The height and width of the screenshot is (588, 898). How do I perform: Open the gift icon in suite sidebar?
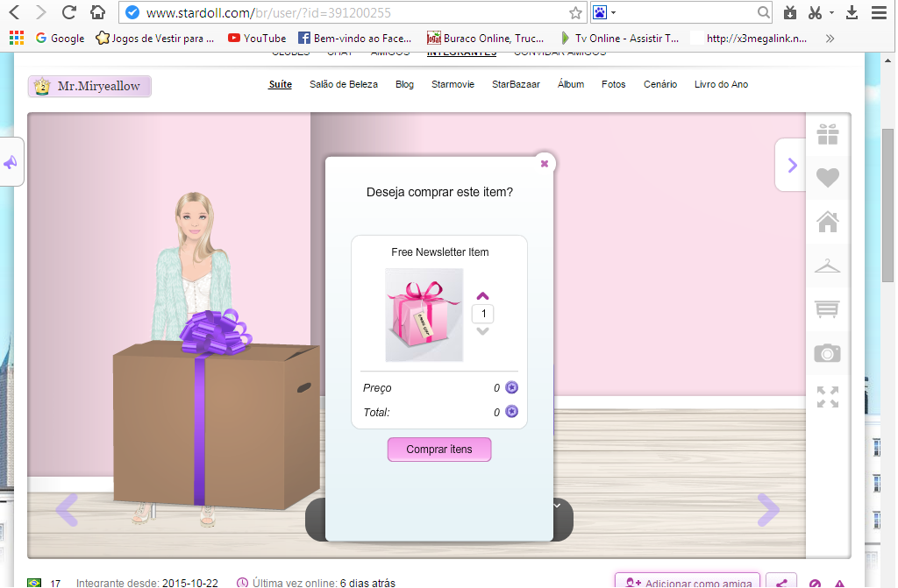[x=828, y=135]
